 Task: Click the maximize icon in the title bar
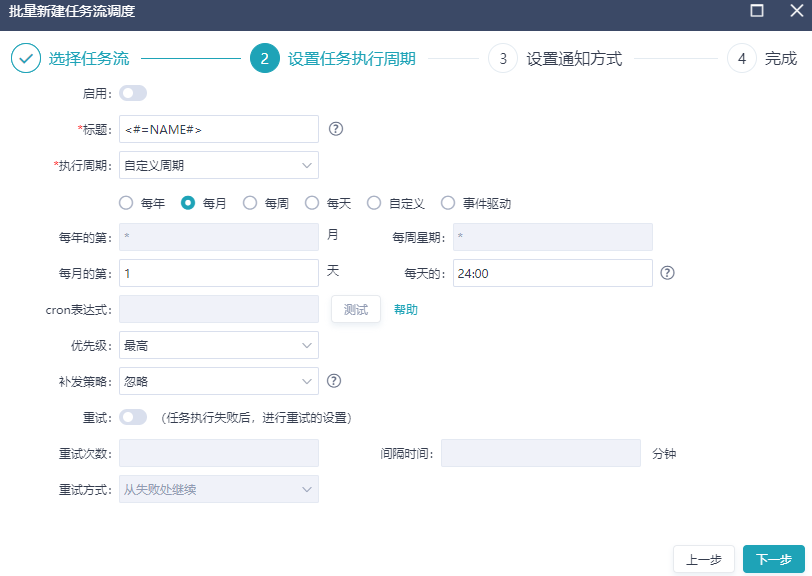click(756, 13)
